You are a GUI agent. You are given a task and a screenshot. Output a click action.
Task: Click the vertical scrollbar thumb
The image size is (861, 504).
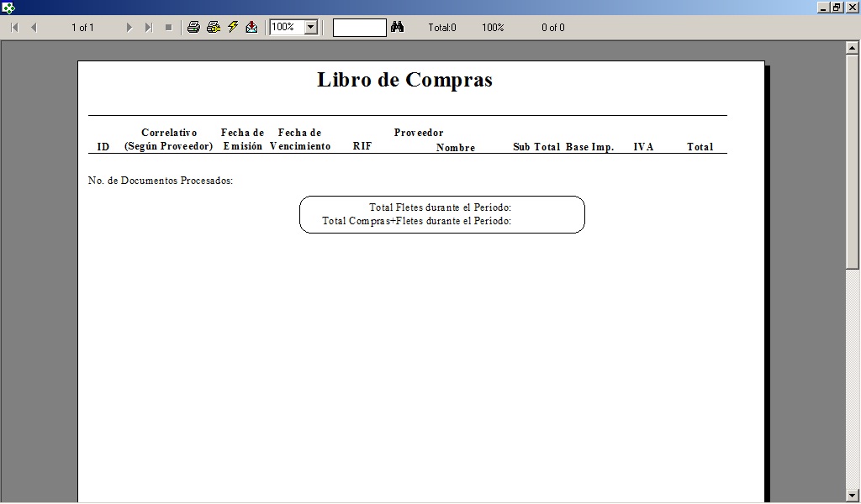coord(853,161)
